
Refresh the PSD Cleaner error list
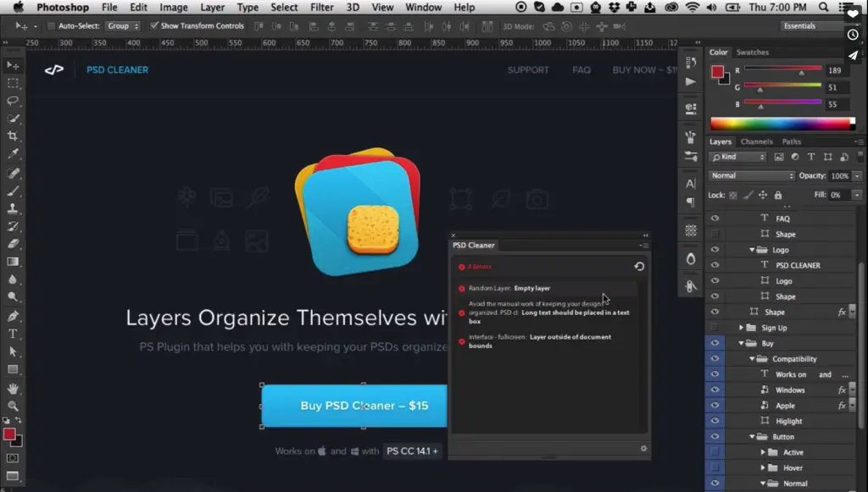639,267
